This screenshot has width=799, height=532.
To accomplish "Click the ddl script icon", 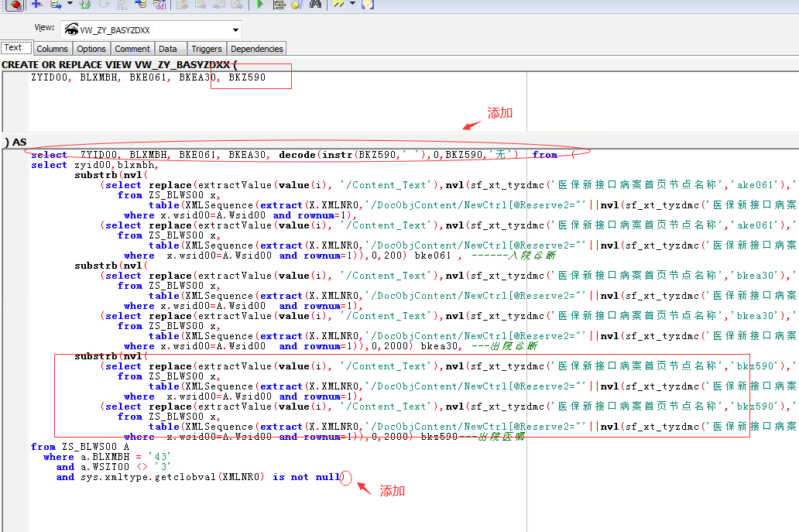I will 159,4.
